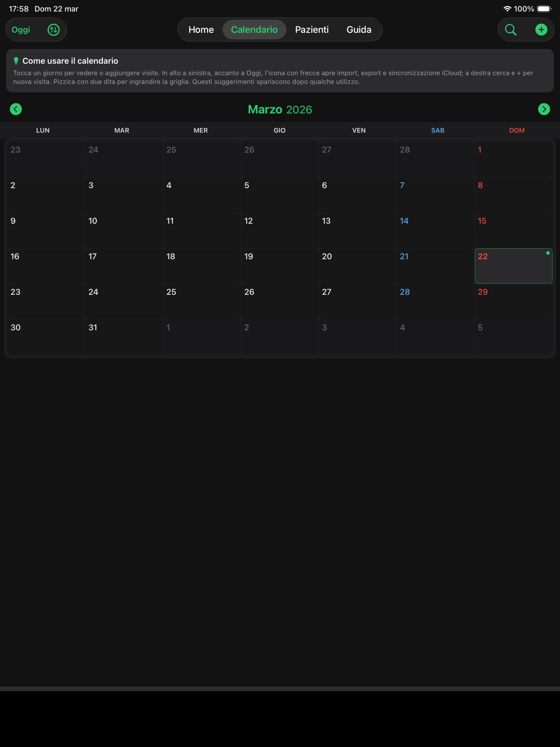Open import/export sync arrows icon

53,30
